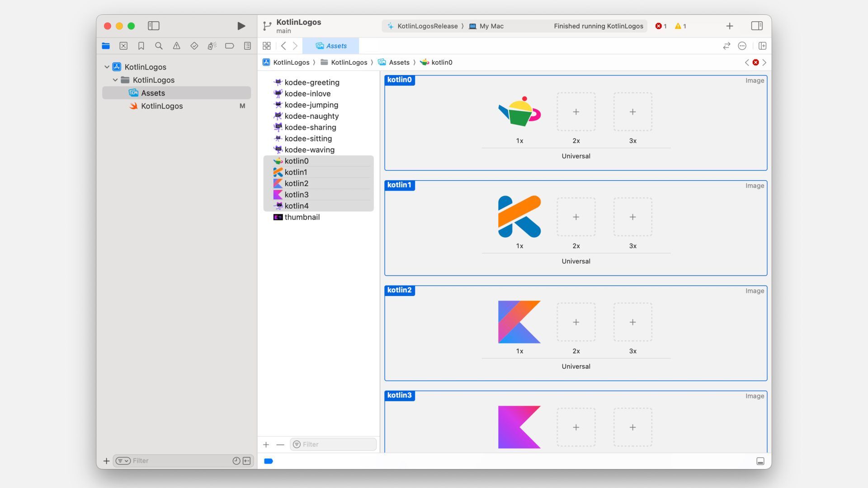
Task: Click the red error count indicator
Action: tap(661, 26)
